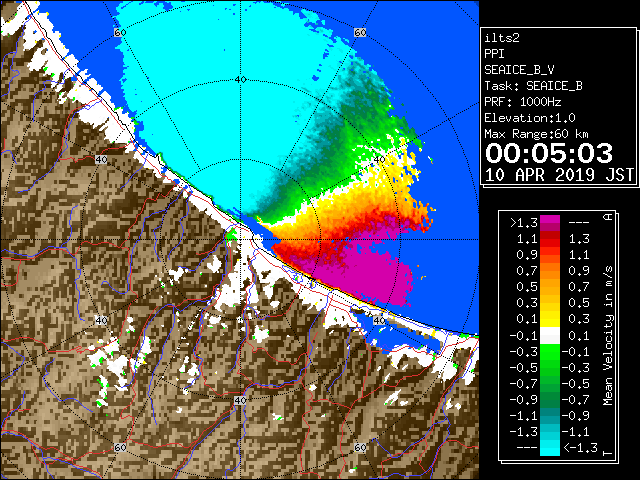Click the "60" range label in the southeast

pyautogui.click(x=360, y=447)
